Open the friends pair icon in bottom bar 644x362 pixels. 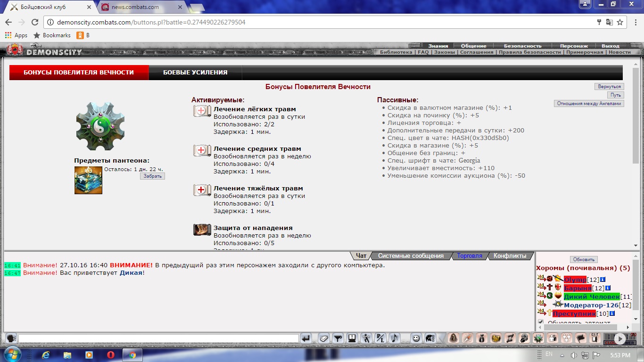pyautogui.click(x=552, y=338)
